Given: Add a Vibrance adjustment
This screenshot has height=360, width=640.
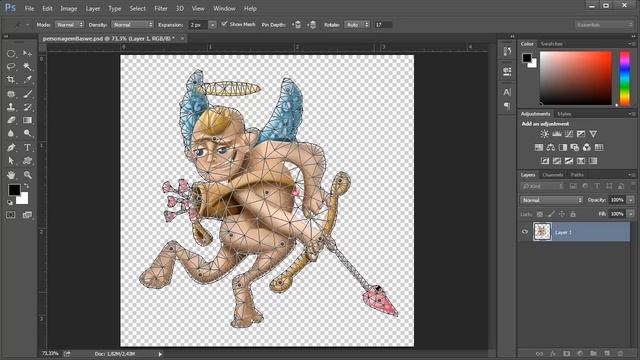Looking at the screenshot, I should 593,134.
